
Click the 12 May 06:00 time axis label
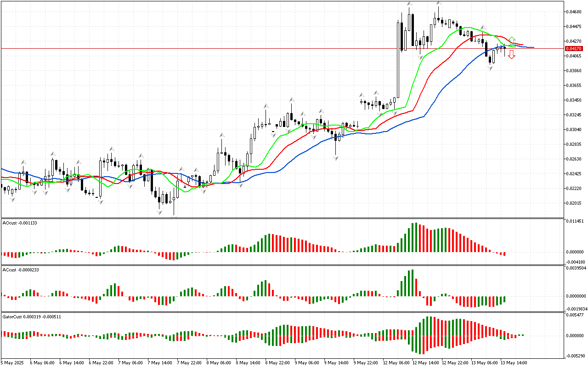pyautogui.click(x=395, y=362)
